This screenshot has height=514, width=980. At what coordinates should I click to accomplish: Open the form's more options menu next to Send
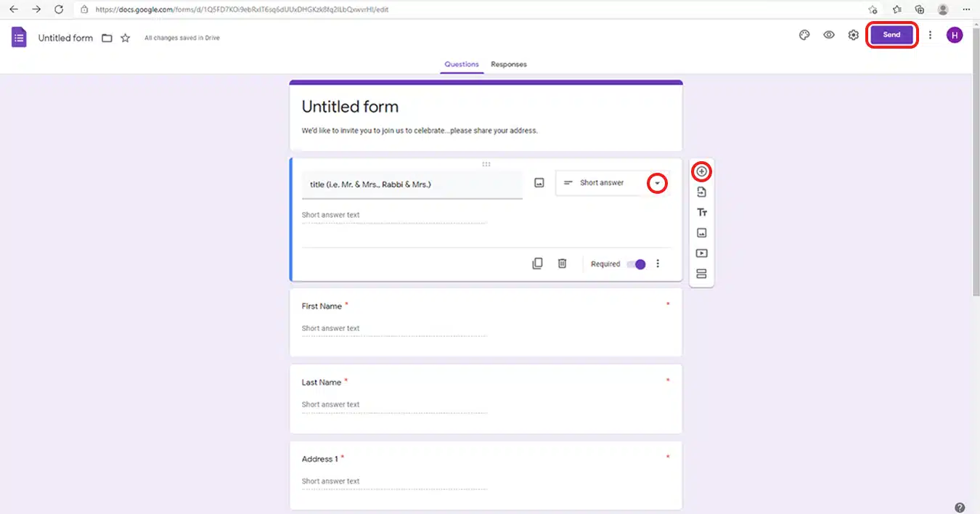[x=930, y=35]
